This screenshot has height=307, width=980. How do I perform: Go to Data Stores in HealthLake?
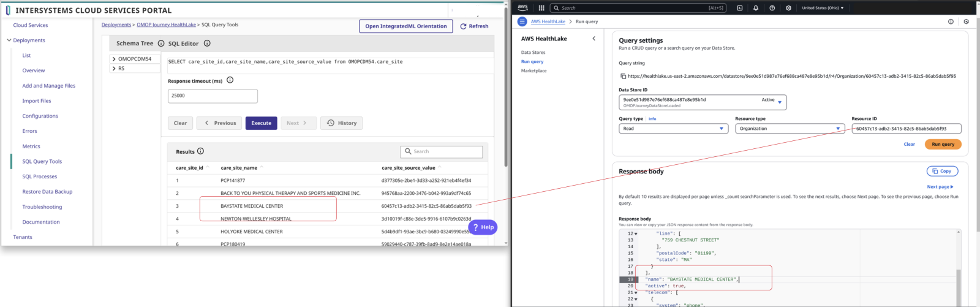[x=533, y=53]
